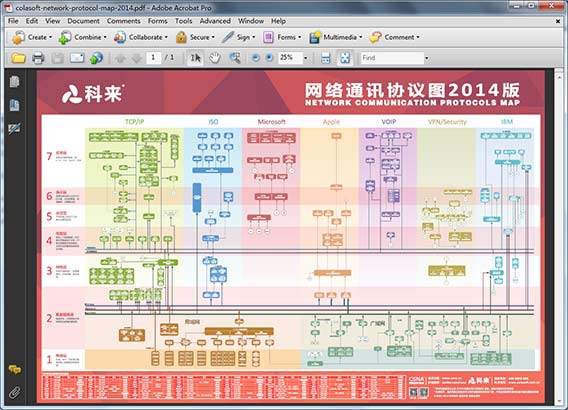Open the Tools menu

click(x=183, y=21)
